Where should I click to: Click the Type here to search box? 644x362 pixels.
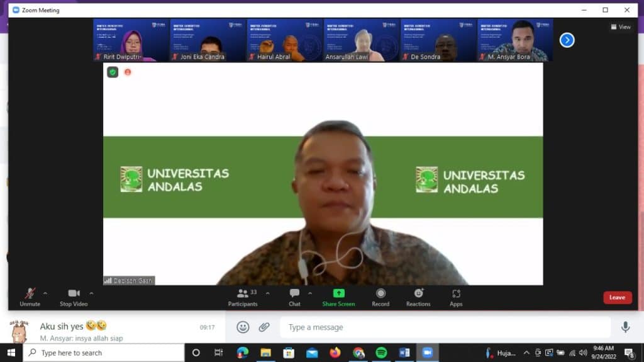(x=104, y=353)
